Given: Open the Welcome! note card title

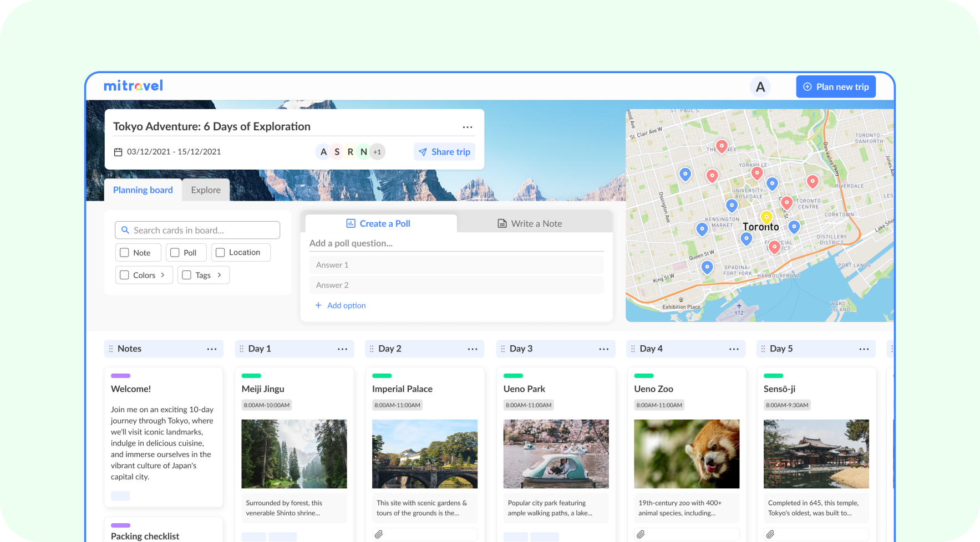Looking at the screenshot, I should (131, 389).
